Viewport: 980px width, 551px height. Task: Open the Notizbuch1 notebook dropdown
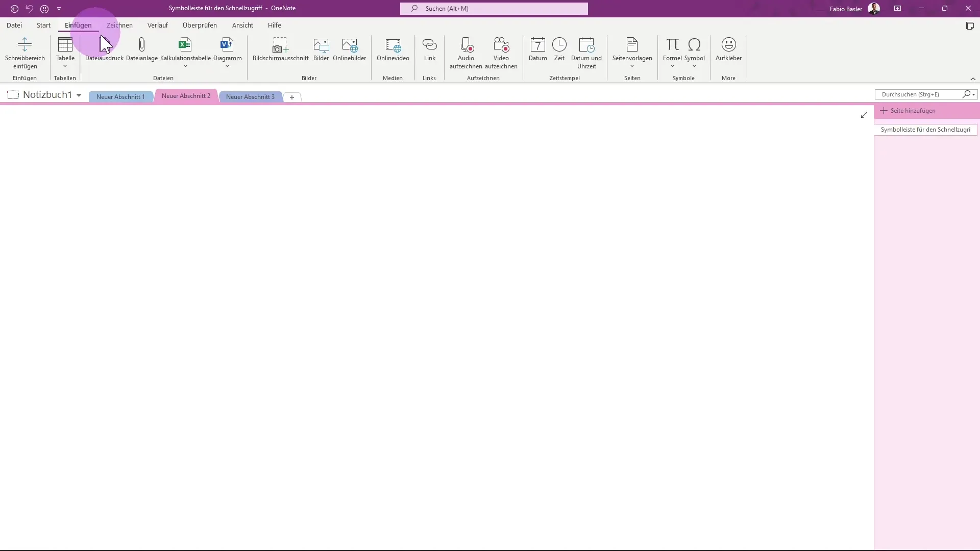79,95
